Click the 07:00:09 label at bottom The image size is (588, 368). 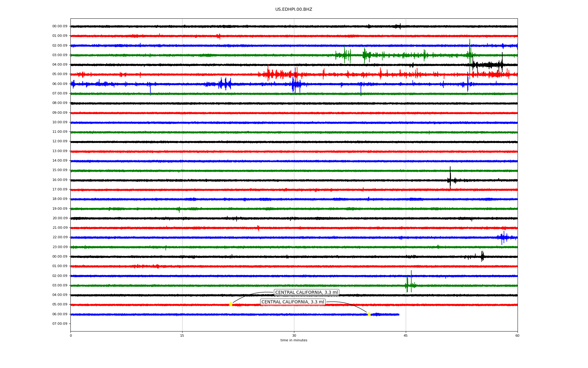(x=60, y=324)
